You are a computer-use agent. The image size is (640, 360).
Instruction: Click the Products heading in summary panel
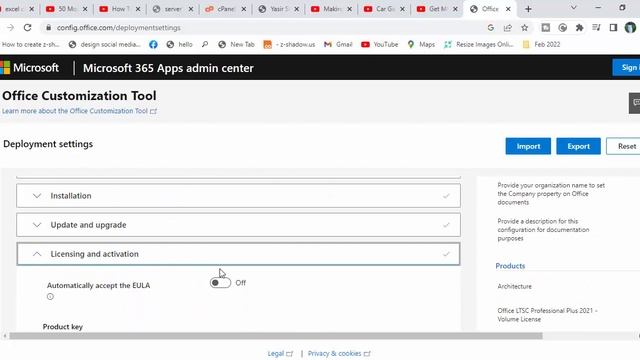coord(510,266)
